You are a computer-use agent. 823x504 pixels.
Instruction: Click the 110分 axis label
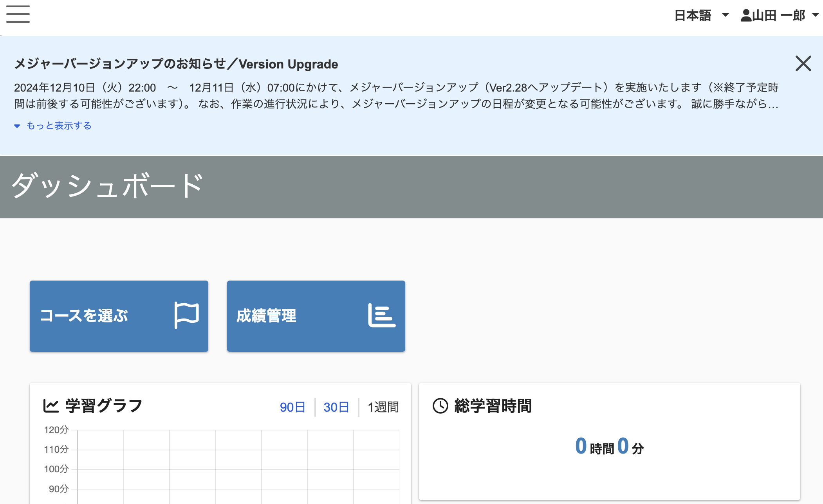(56, 450)
